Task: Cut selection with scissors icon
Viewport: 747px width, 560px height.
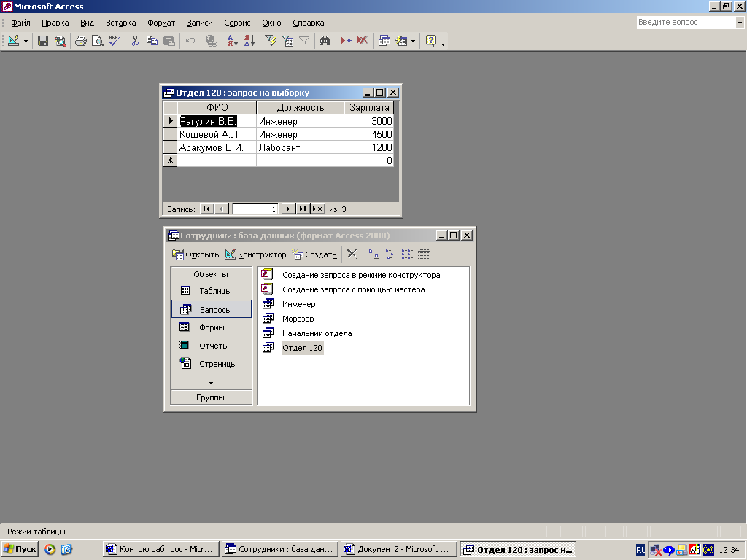Action: click(x=135, y=41)
